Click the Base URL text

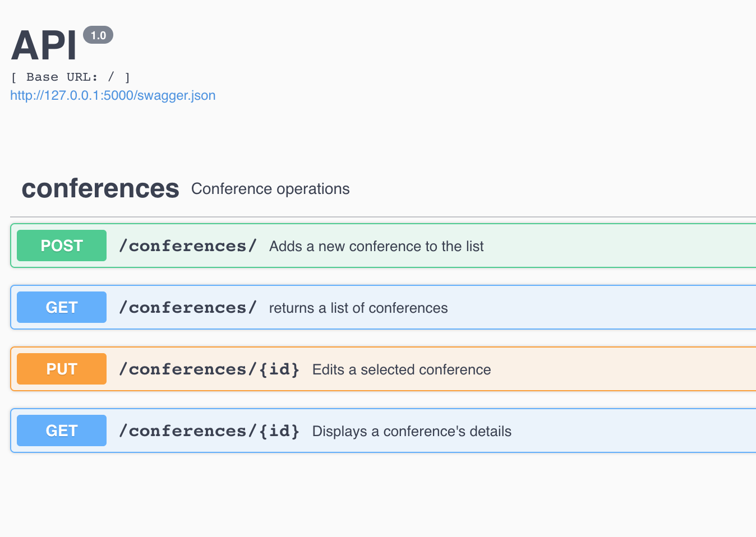coord(71,77)
